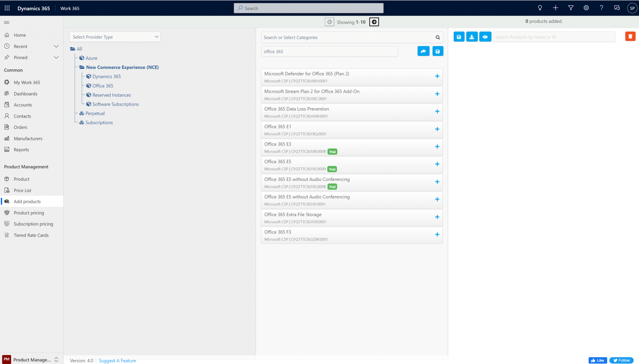
Task: Click the category search magnifier icon
Action: point(437,37)
